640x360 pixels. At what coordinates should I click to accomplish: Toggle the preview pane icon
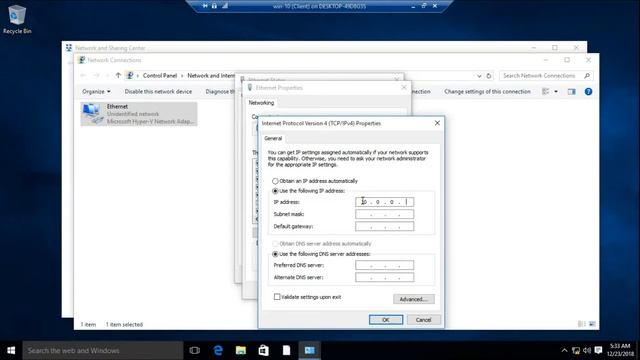point(571,91)
